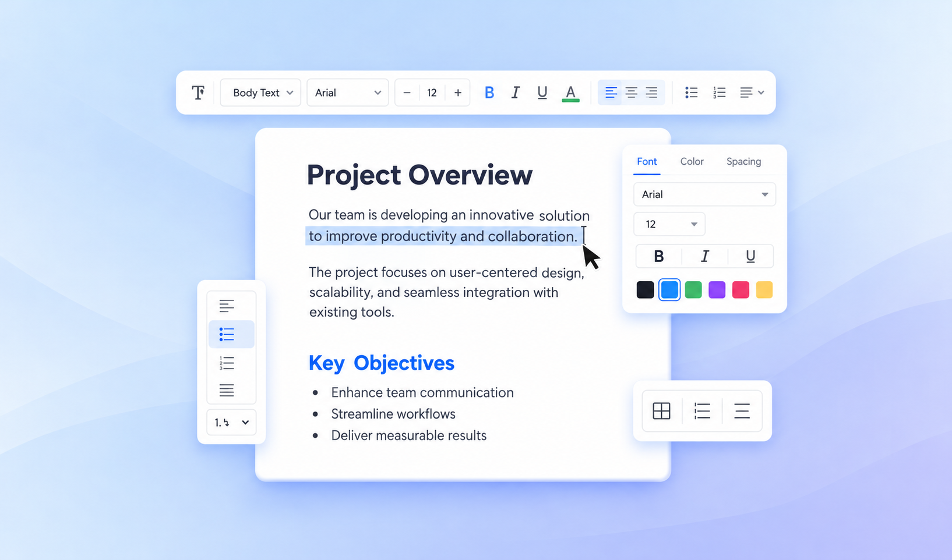The image size is (952, 560).
Task: Toggle italic I in the Font panel
Action: coord(704,256)
